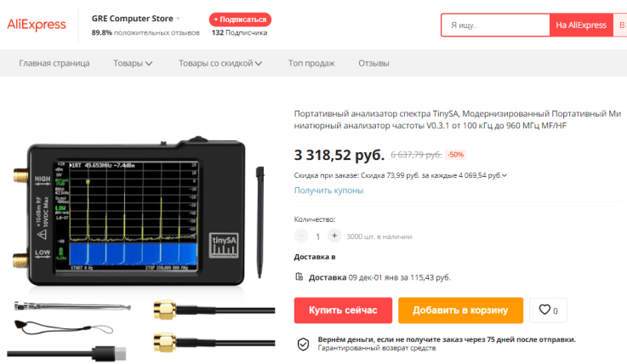Viewport: 627px width, 364px height.
Task: Click the AliExpress logo
Action: pos(37,25)
